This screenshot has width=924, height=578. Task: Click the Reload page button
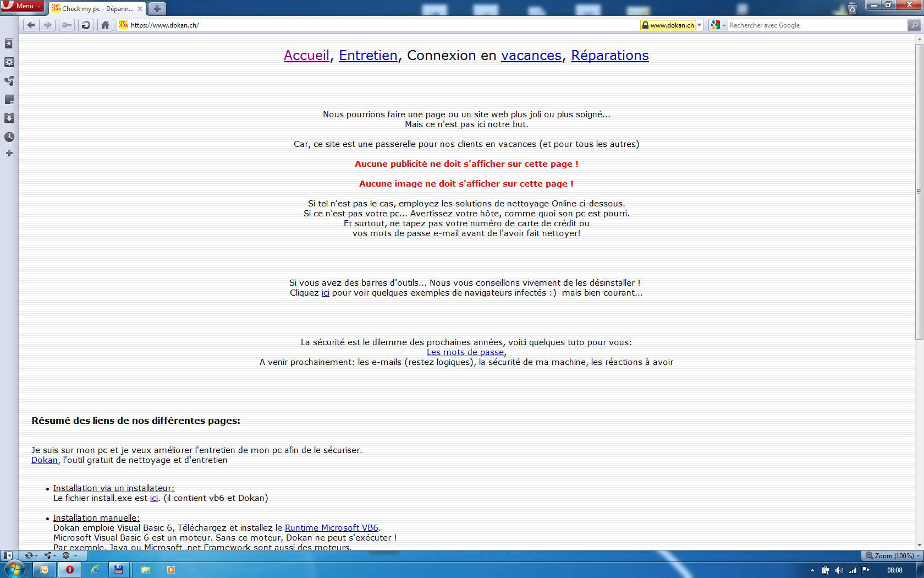point(86,25)
